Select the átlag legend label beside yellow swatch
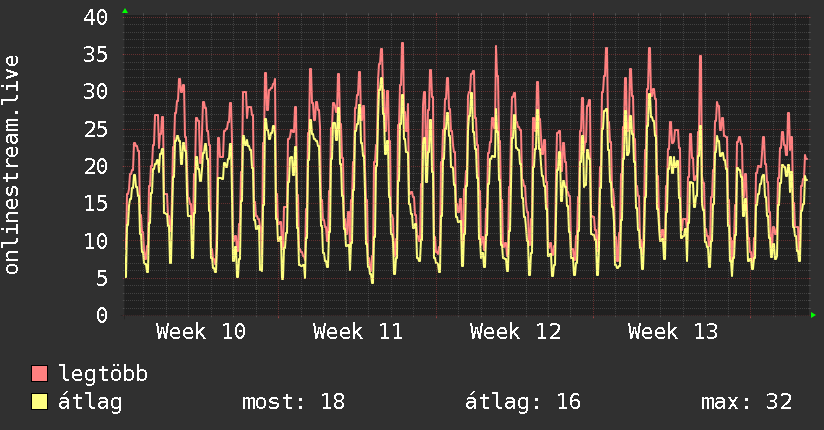 pos(90,402)
